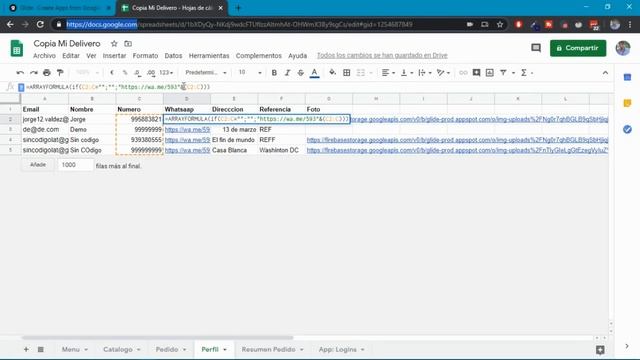
Task: Click the Insert comment icon
Action: point(476,73)
